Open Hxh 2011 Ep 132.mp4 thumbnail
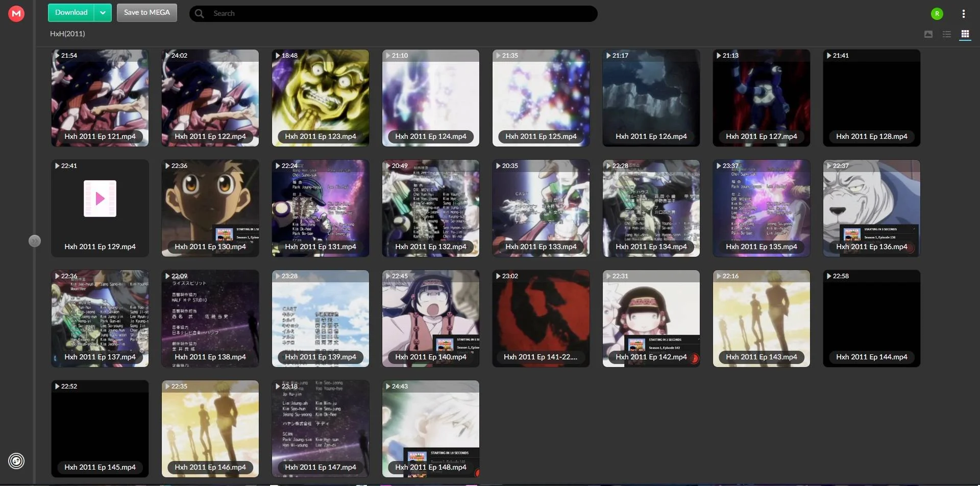 click(x=431, y=208)
